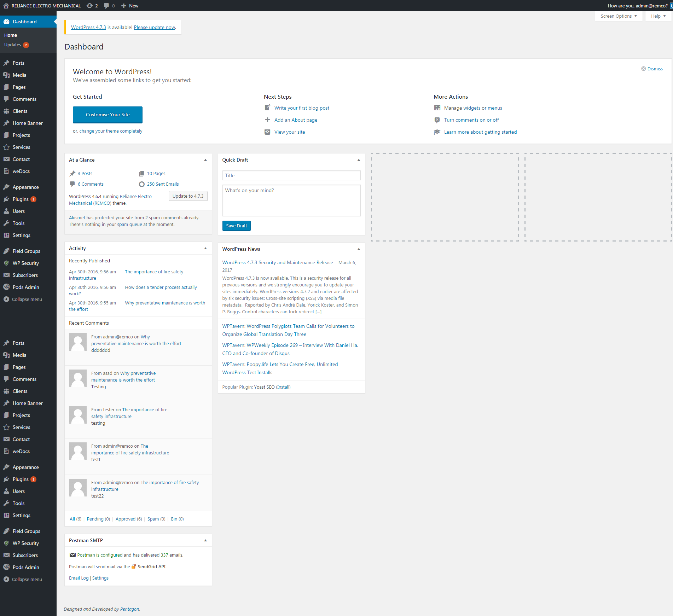Viewport: 673px width, 616px height.
Task: Click the WP Security shield icon in the upper menu
Action: coord(6,263)
